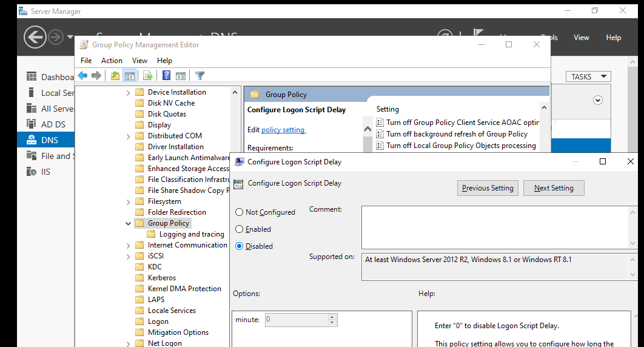Click the Up one level folder icon
The width and height of the screenshot is (644, 347).
point(115,76)
